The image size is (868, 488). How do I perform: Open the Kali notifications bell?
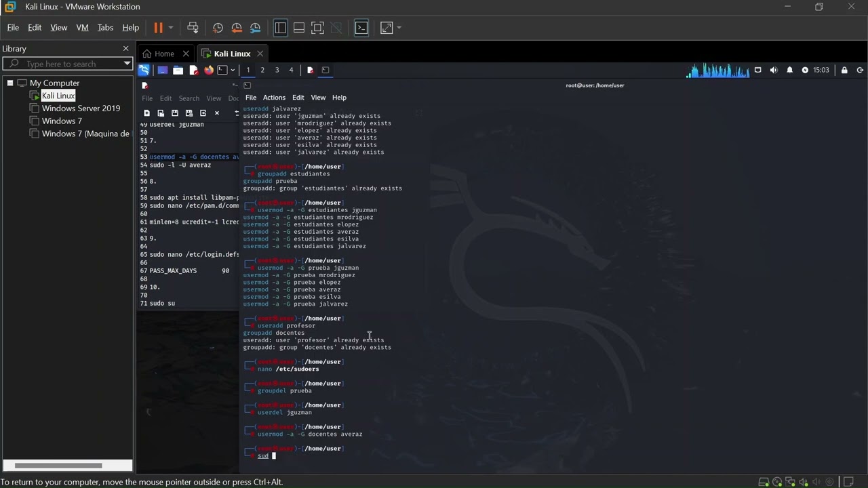[789, 70]
